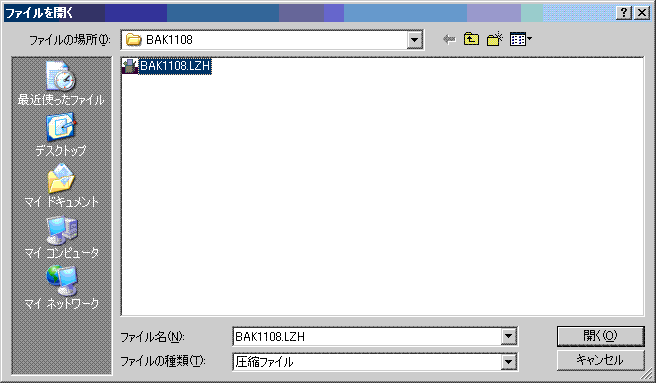
Task: Go to デスクトップ location
Action: click(x=61, y=134)
